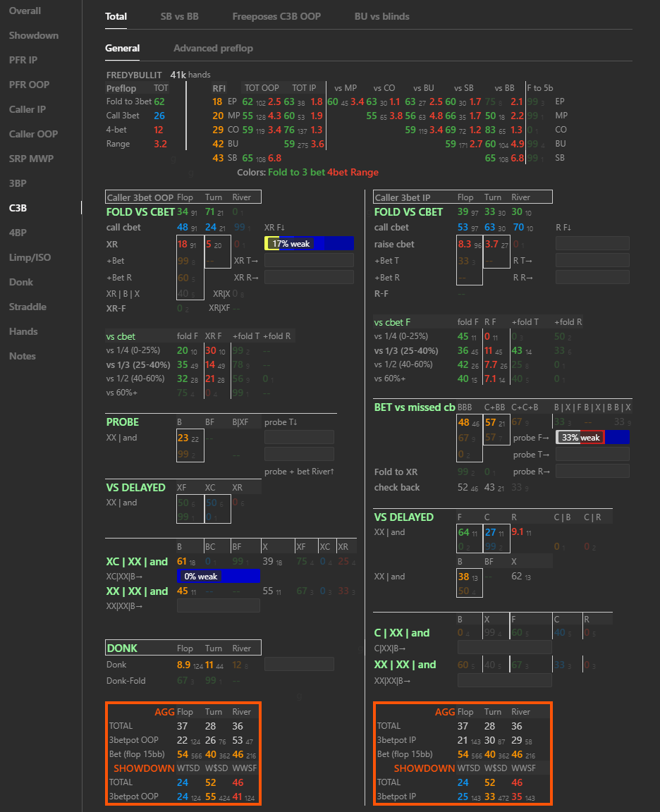The image size is (660, 812).
Task: Open the Advanced preflop sub-tab
Action: pyautogui.click(x=214, y=48)
